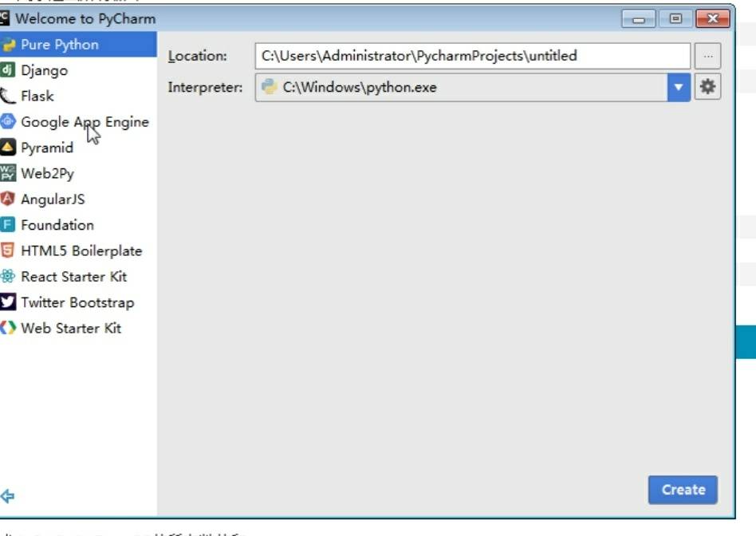Click the React Starter Kit atom icon
The height and width of the screenshot is (536, 756).
(8, 277)
